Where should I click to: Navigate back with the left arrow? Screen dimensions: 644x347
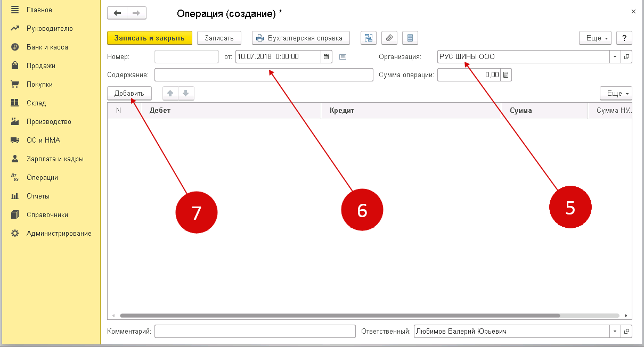coord(117,13)
